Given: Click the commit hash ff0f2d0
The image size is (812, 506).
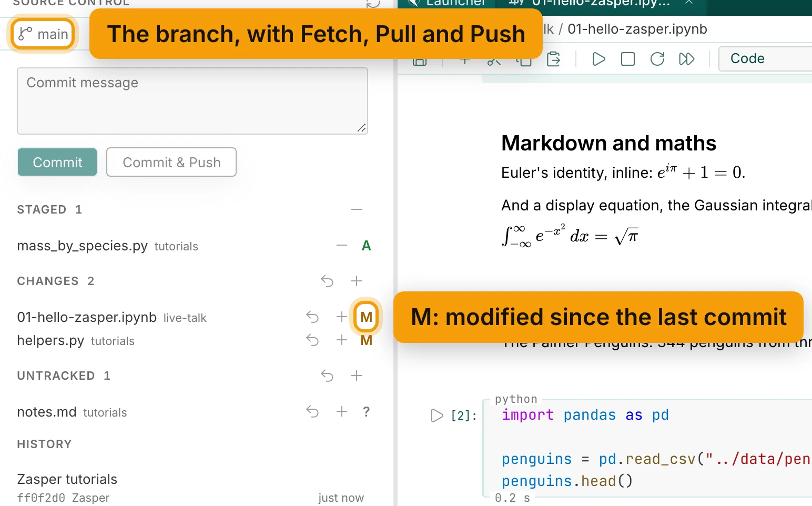Looking at the screenshot, I should tap(41, 498).
